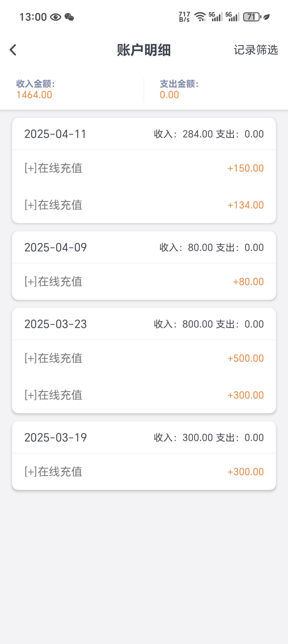Viewport: 288px width, 644px height.
Task: Tap the 支出金额 0.00 summary
Action: click(179, 90)
